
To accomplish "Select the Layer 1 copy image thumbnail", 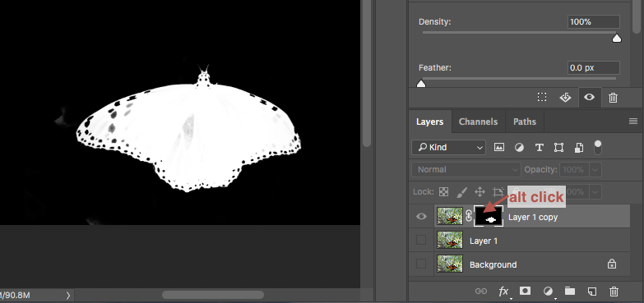I will click(450, 216).
